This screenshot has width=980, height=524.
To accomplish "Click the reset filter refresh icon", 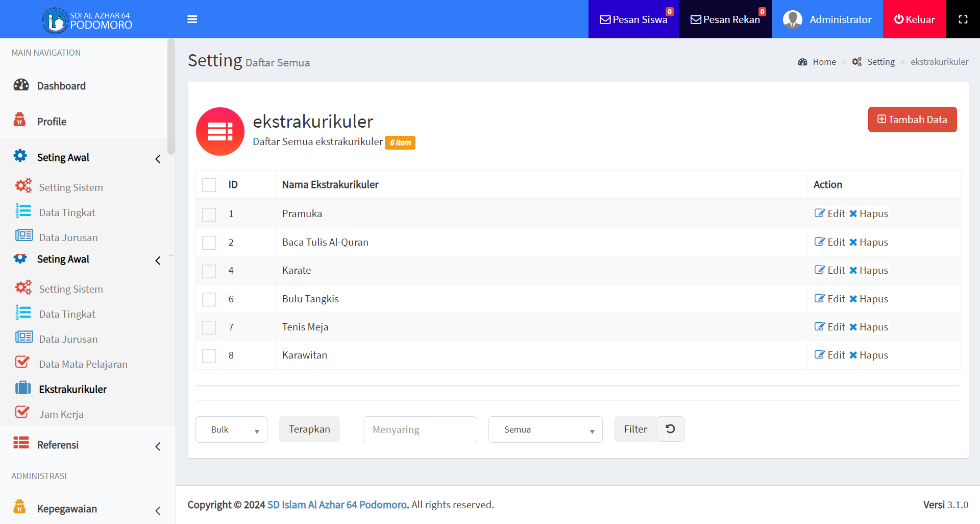I will pos(670,429).
